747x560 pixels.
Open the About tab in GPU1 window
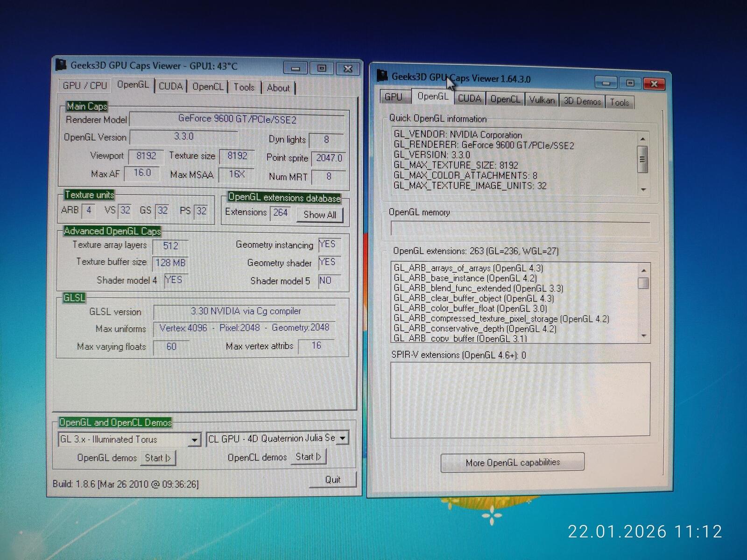pos(278,88)
